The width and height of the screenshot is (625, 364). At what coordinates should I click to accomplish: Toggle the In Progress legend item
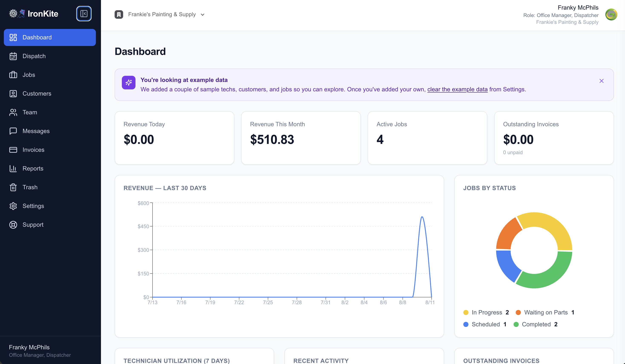(x=486, y=312)
